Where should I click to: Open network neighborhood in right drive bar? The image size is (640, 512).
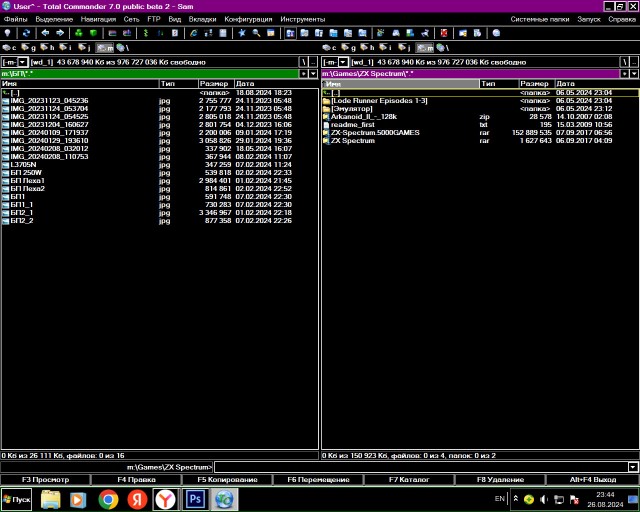point(443,48)
